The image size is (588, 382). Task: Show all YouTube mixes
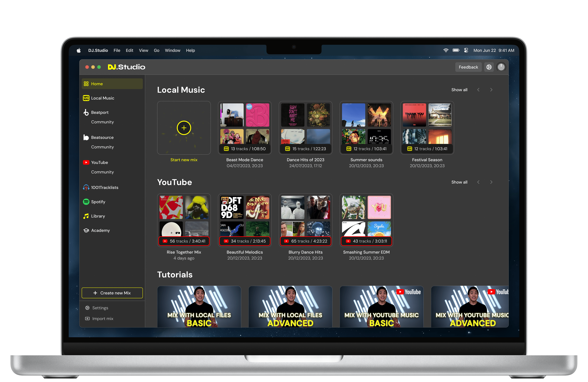[x=459, y=182]
